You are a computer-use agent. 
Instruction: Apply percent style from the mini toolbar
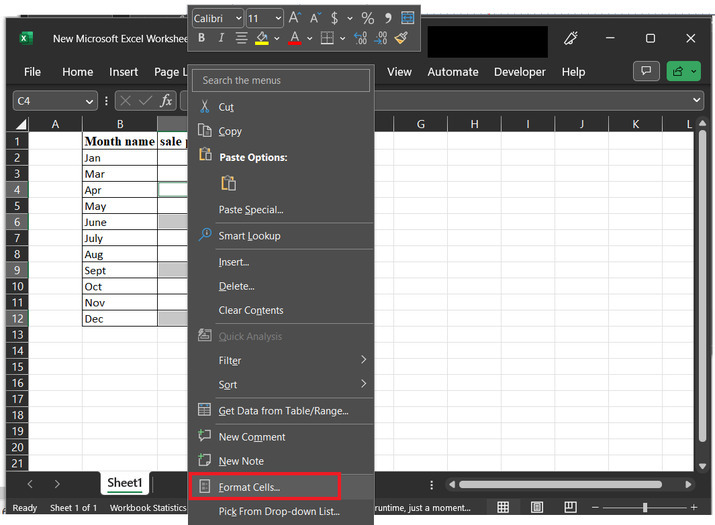(x=367, y=18)
